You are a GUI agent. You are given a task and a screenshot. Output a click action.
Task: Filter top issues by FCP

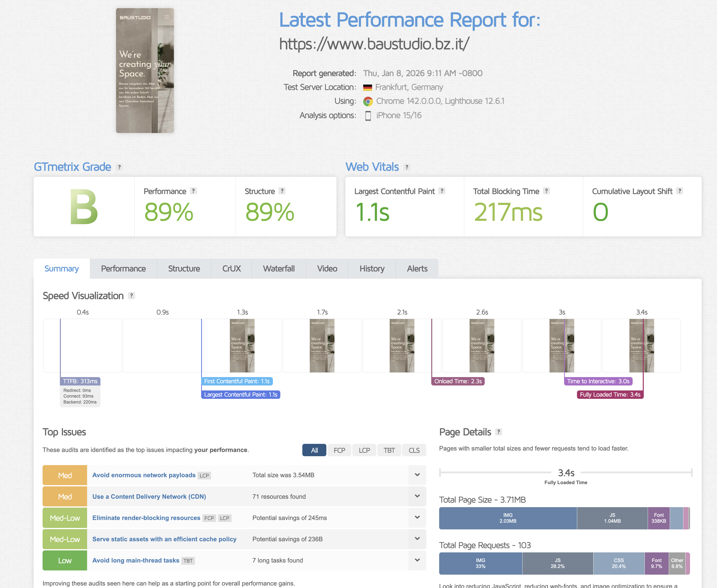point(339,450)
